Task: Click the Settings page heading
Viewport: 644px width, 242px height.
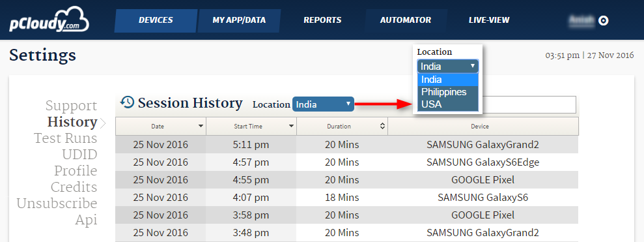Action: click(x=43, y=55)
